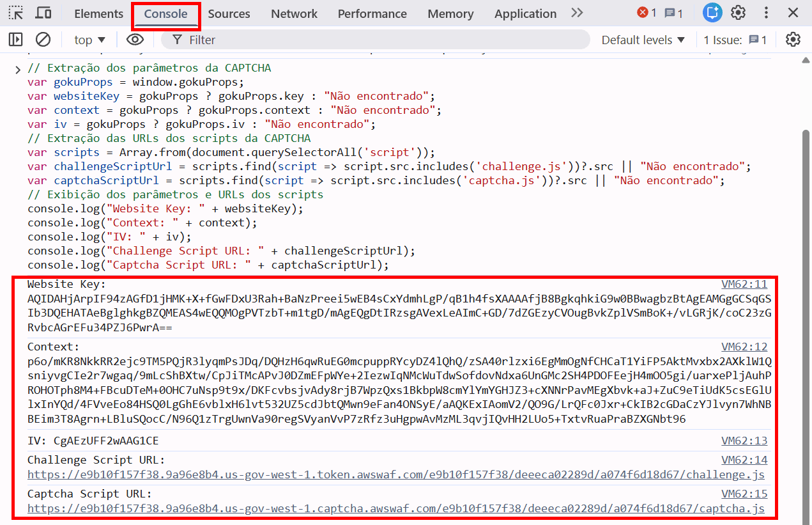Expand the more tabs chevron
Viewport: 812px width, 525px height.
(x=577, y=13)
